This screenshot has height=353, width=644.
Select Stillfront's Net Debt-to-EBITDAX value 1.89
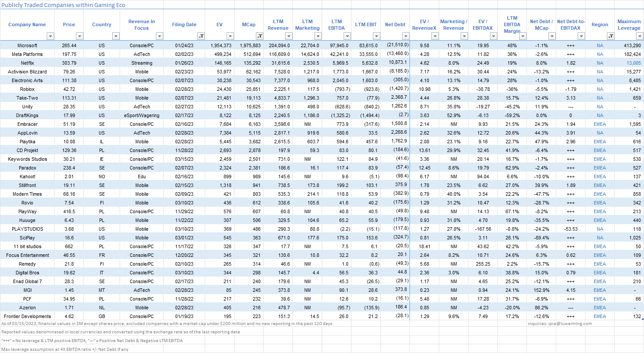pyautogui.click(x=571, y=185)
